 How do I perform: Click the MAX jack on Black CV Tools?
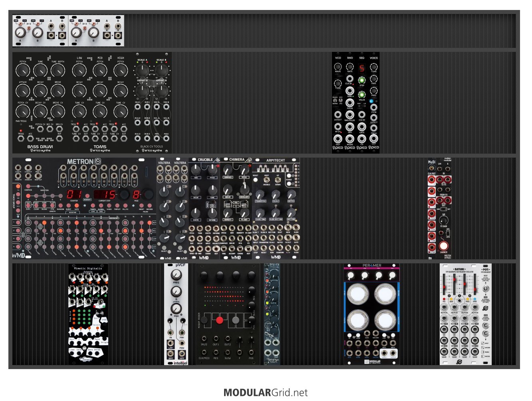[x=166, y=138]
